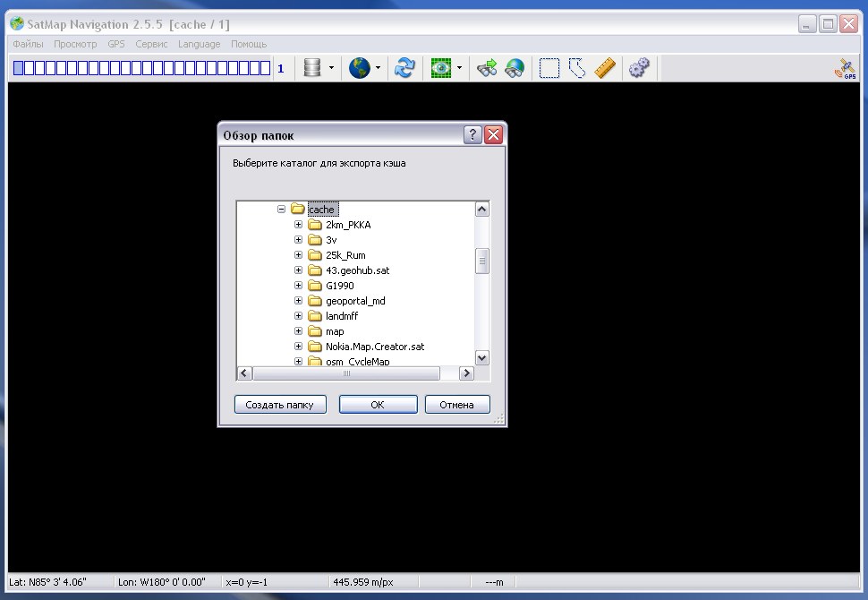868x600 pixels.
Task: Expand the map folder node
Action: point(298,330)
